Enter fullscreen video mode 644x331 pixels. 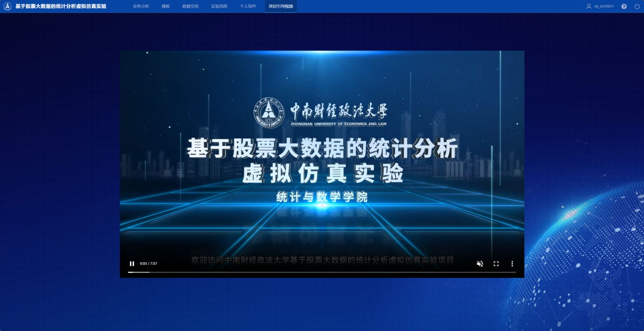(x=496, y=264)
